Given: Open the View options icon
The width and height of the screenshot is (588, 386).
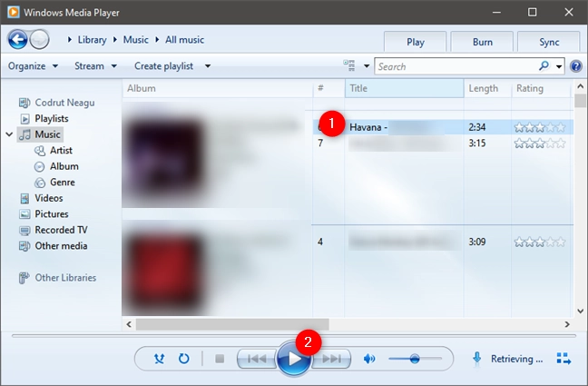Looking at the screenshot, I should tap(349, 65).
